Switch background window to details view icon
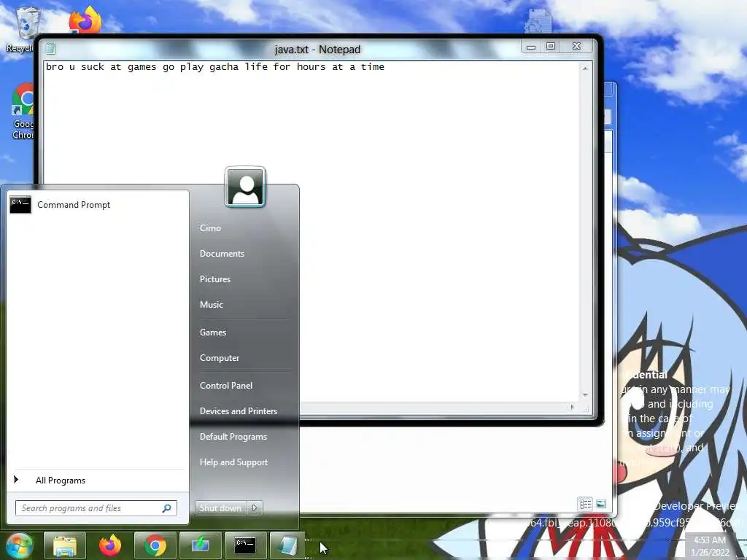This screenshot has height=560, width=747. click(586, 503)
